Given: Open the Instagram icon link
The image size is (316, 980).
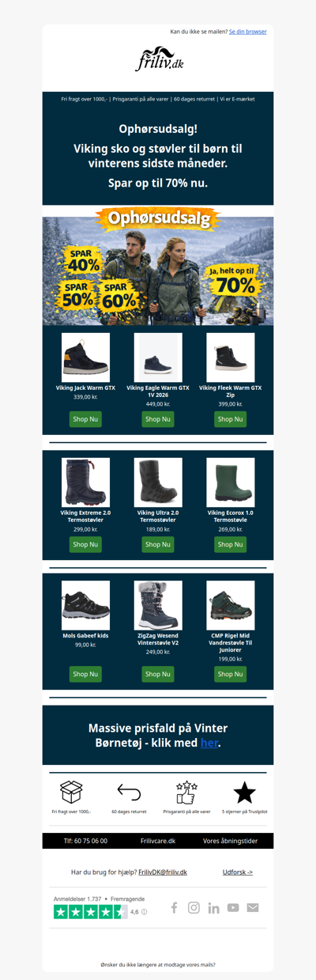Looking at the screenshot, I should [194, 907].
